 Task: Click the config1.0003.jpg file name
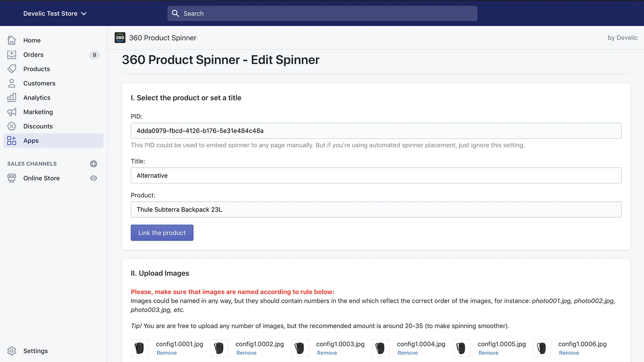pos(341,344)
